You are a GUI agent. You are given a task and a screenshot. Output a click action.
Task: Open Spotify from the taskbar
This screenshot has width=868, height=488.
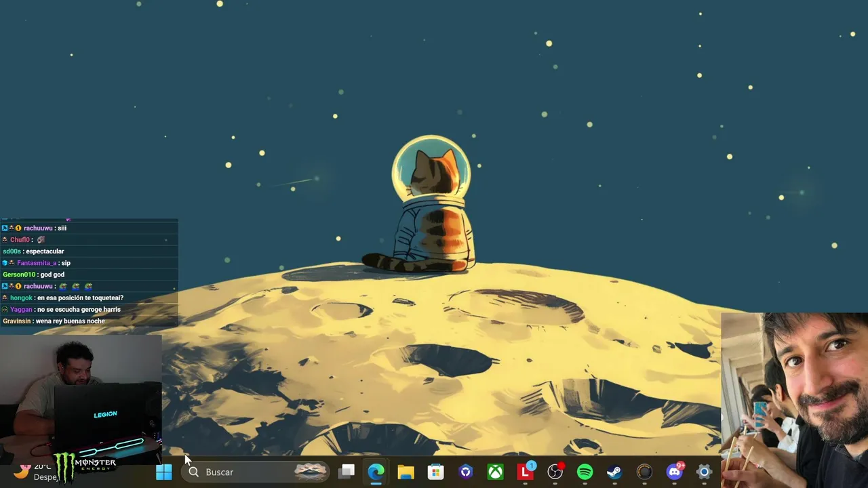pos(585,472)
